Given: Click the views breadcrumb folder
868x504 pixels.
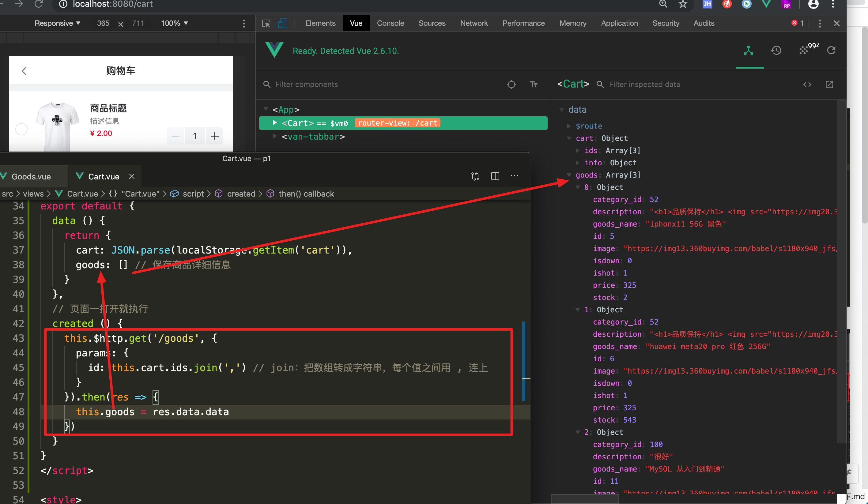Looking at the screenshot, I should click(33, 194).
